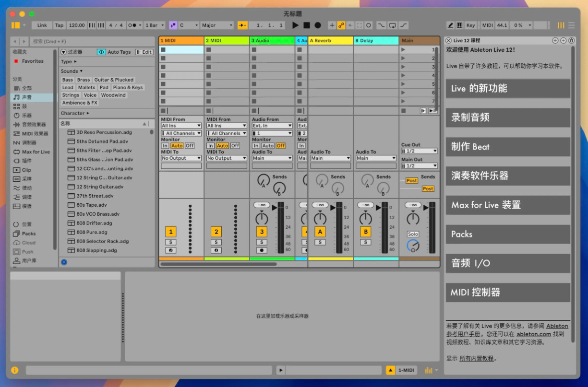This screenshot has width=588, height=387.
Task: Enable the Draw Mode pencil icon
Action: pyautogui.click(x=450, y=25)
